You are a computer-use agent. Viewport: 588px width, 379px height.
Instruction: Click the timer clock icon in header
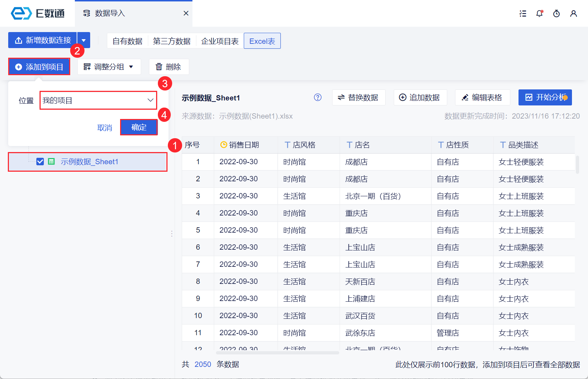556,14
